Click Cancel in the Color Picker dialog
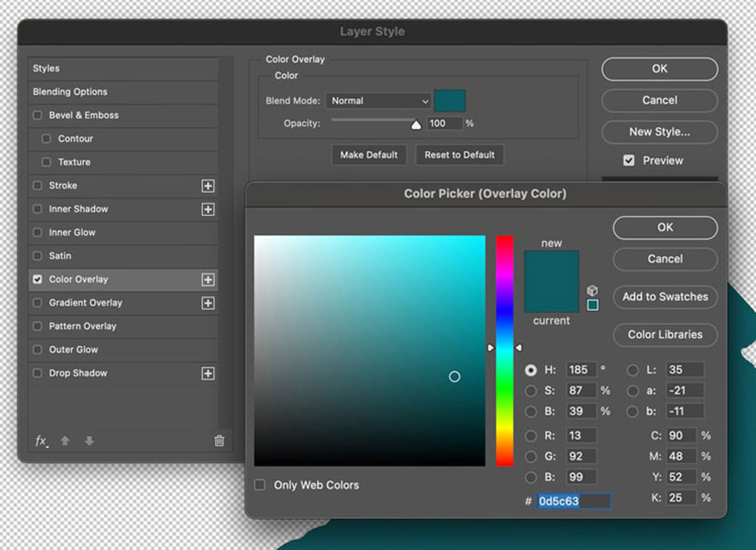The height and width of the screenshot is (550, 756). [665, 259]
